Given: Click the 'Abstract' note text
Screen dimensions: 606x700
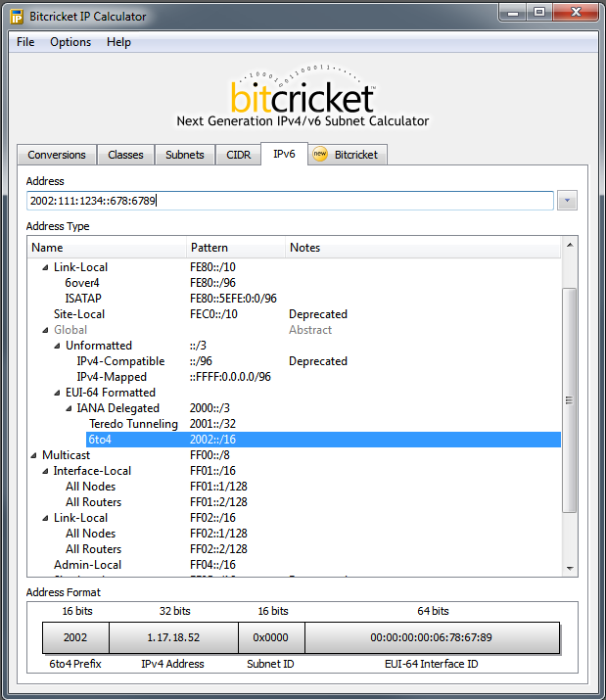Looking at the screenshot, I should (x=310, y=330).
